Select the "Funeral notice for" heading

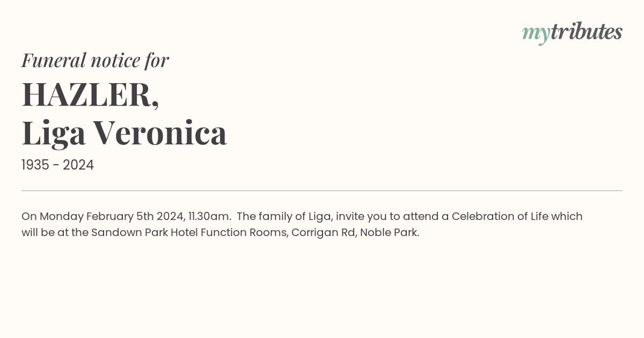tap(95, 60)
